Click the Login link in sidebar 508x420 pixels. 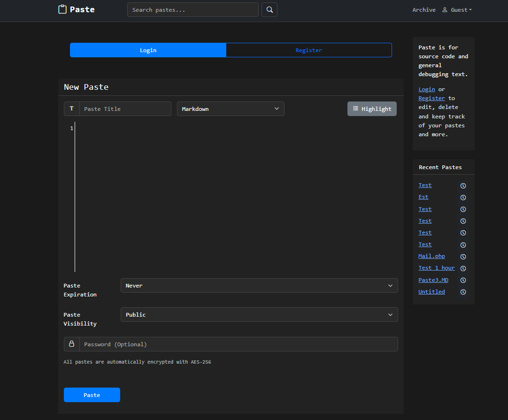click(x=426, y=89)
